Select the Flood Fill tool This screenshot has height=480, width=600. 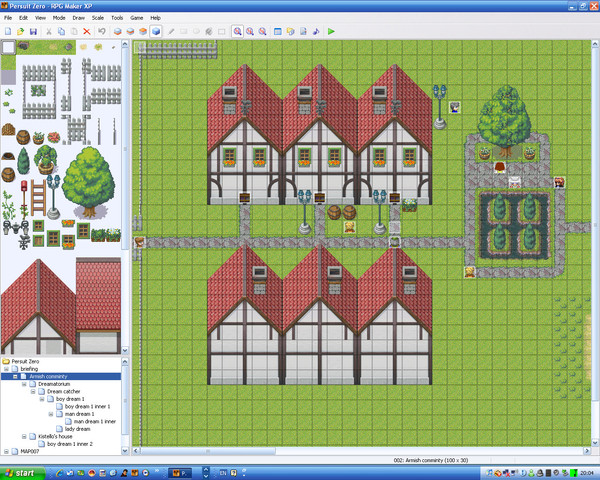pos(209,31)
